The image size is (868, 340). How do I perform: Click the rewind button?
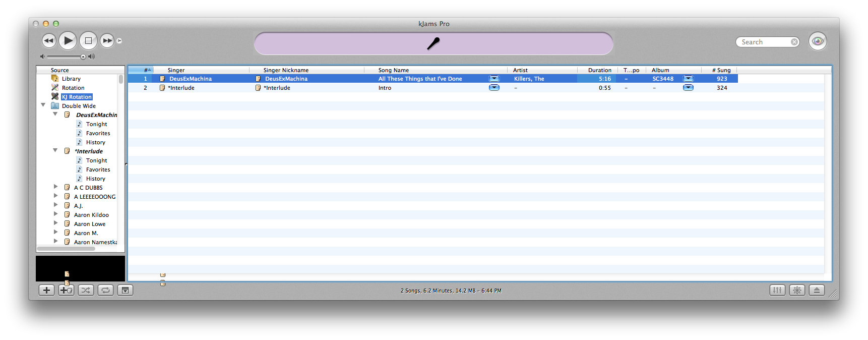(x=48, y=41)
